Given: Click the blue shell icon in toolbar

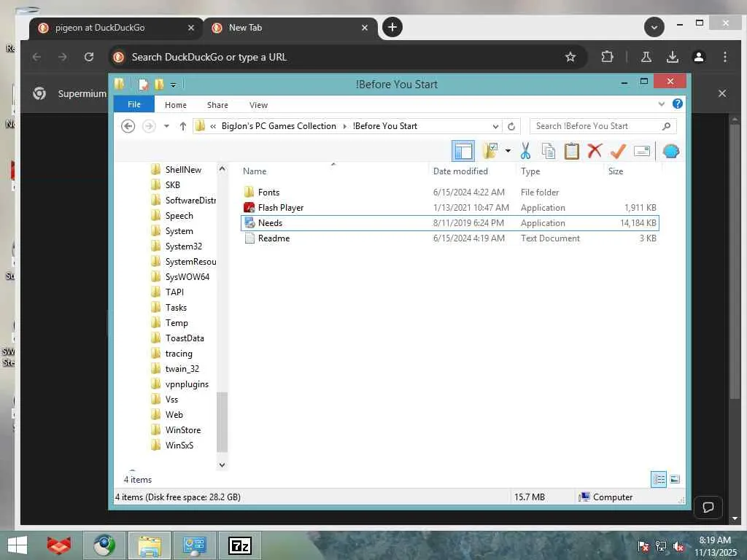Looking at the screenshot, I should (671, 152).
